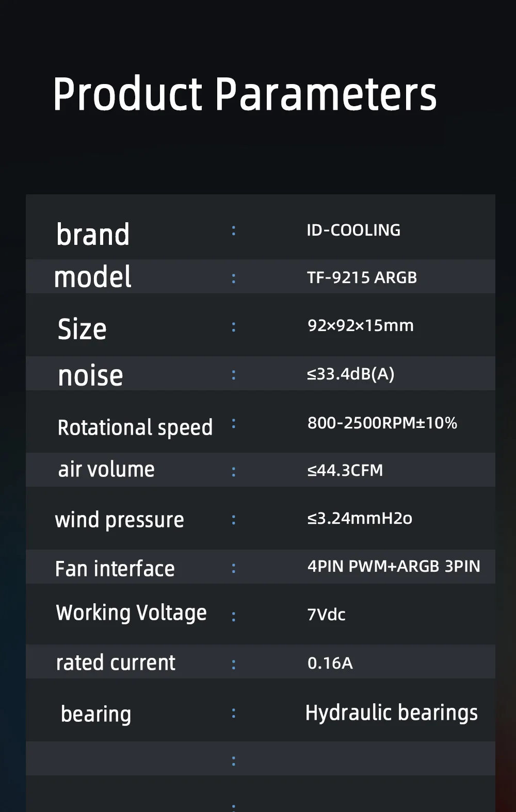Click the ≤44.3CFM value
The image size is (516, 812).
pyautogui.click(x=345, y=470)
